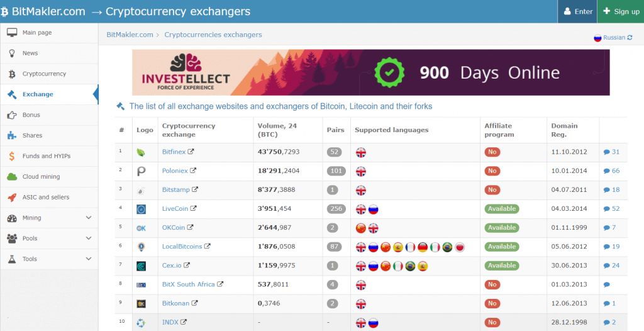Open the Bitkonan exchange link
The image size is (644, 331).
click(x=176, y=303)
